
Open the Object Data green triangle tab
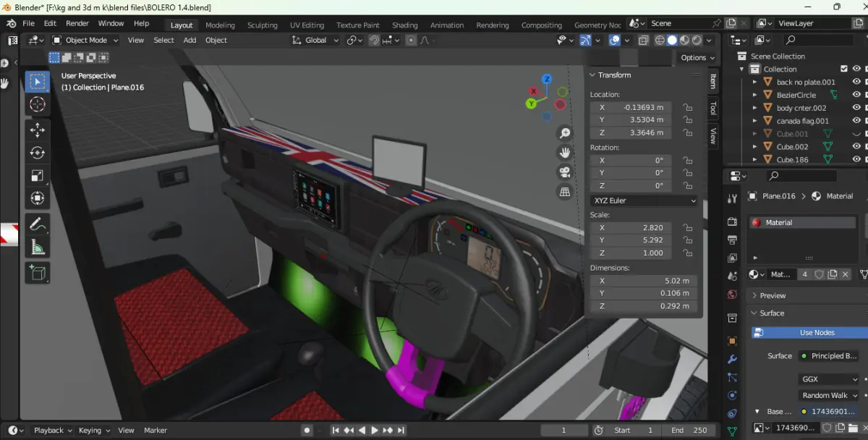coord(732,431)
